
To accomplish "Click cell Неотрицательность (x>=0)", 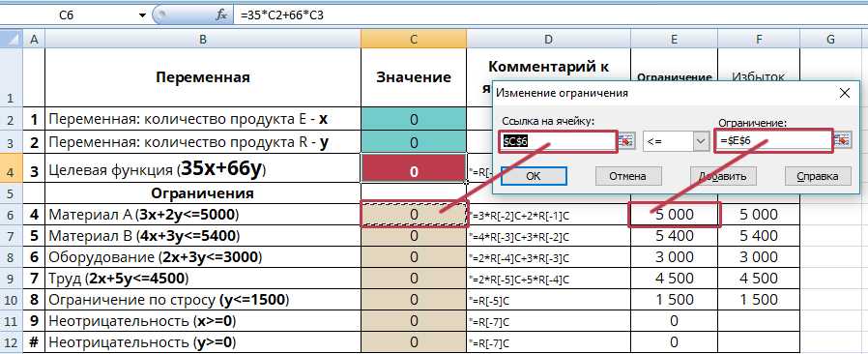I will coord(203,321).
